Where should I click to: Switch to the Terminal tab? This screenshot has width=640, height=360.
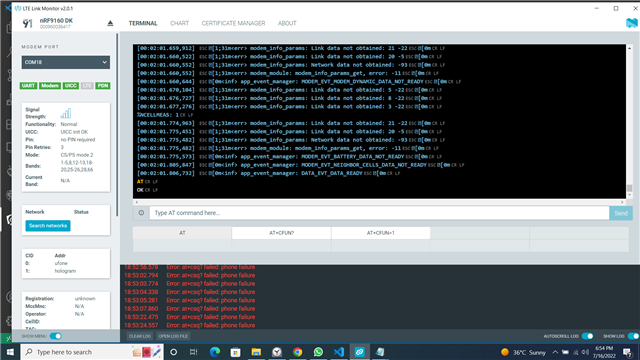click(143, 23)
